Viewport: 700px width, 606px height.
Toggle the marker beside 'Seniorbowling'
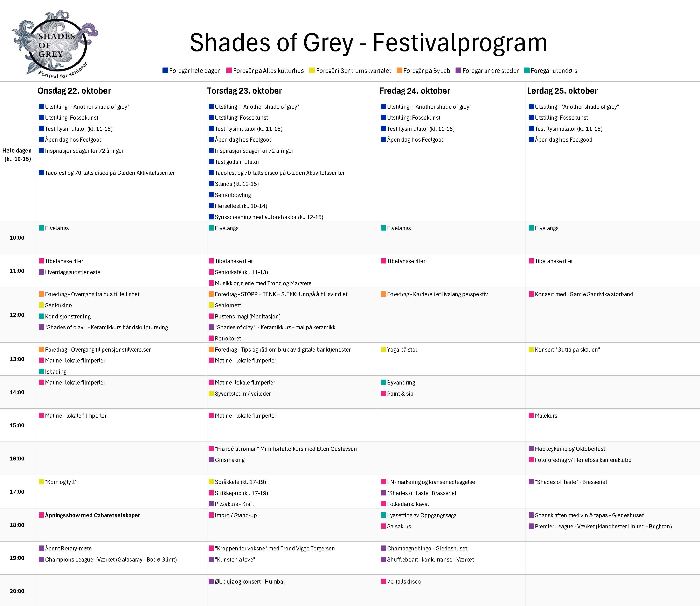tap(211, 195)
